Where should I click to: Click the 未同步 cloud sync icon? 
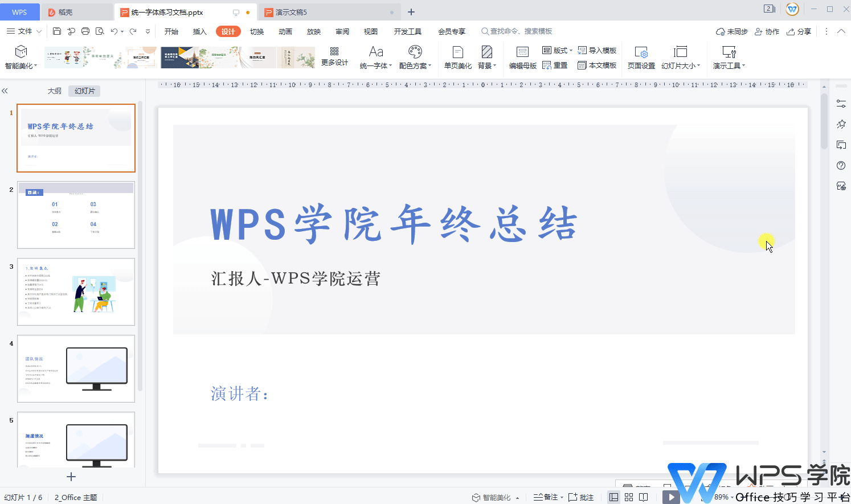point(731,32)
